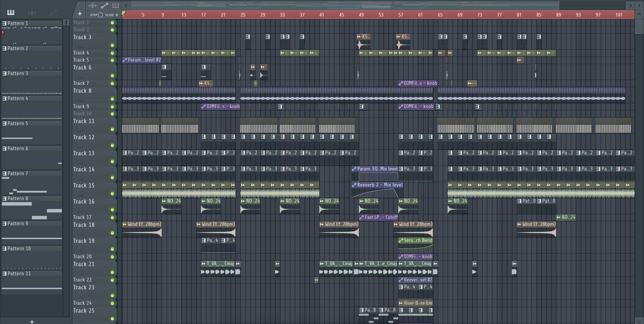644x324 pixels.
Task: Click the Track 6 header name
Action: click(x=82, y=67)
